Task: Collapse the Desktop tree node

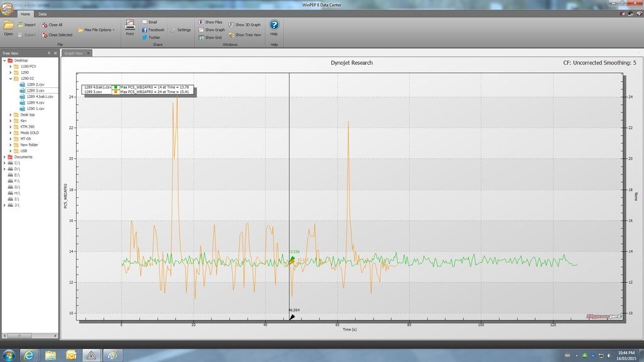Action: pyautogui.click(x=4, y=60)
